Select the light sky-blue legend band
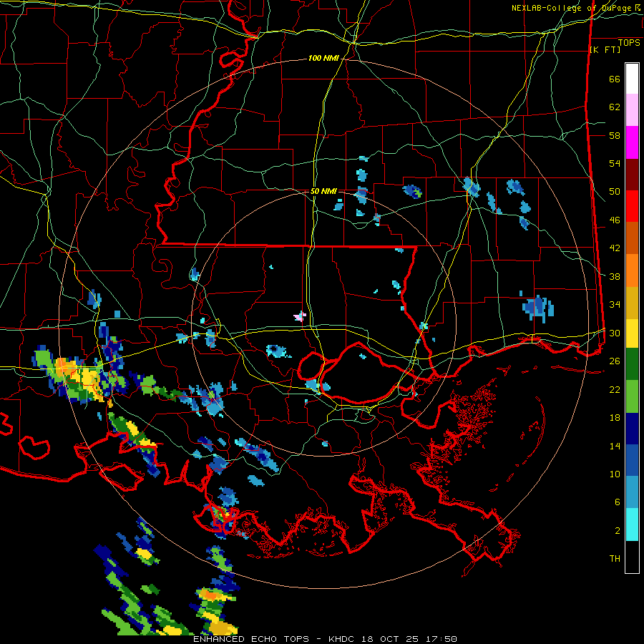This screenshot has width=644, height=644. (x=632, y=492)
